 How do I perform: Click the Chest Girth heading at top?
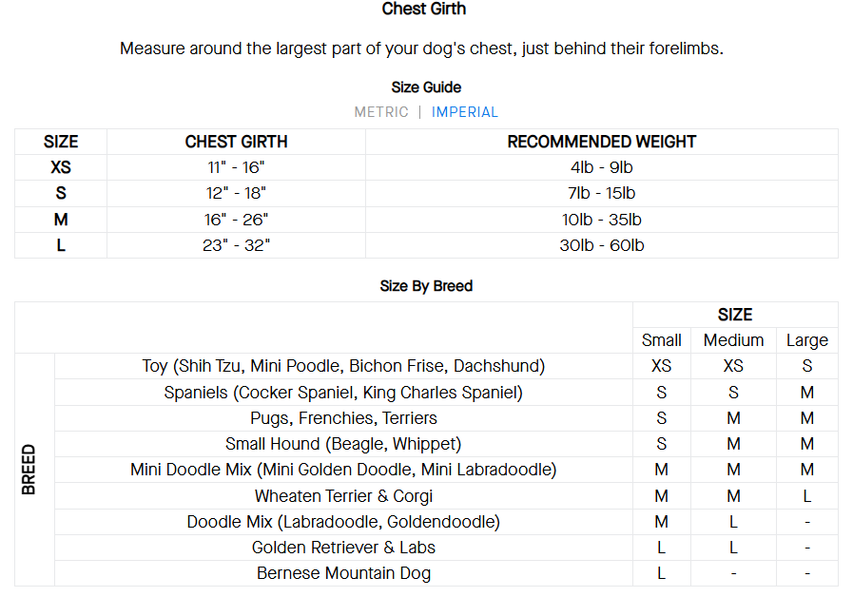(x=424, y=10)
